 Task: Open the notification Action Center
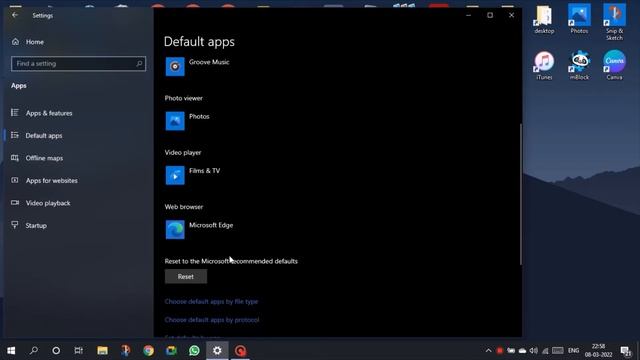click(625, 351)
